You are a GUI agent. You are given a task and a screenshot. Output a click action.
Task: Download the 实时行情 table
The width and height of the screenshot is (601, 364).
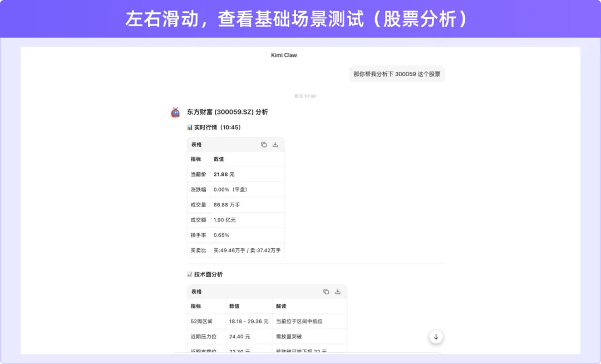click(275, 145)
